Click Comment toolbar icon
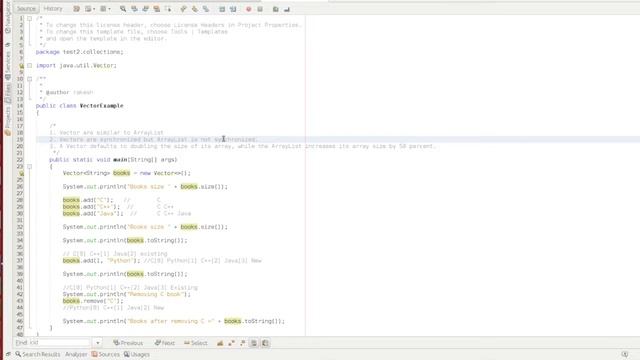640x360 pixels. tap(276, 9)
